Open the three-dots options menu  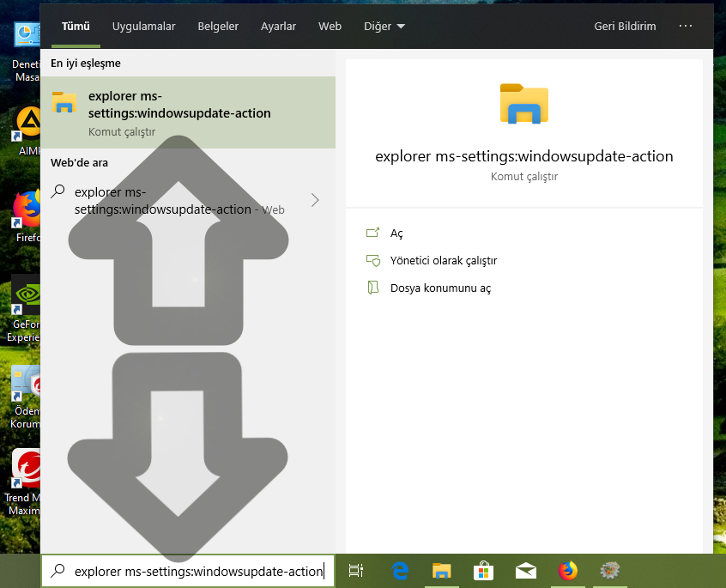coord(685,27)
